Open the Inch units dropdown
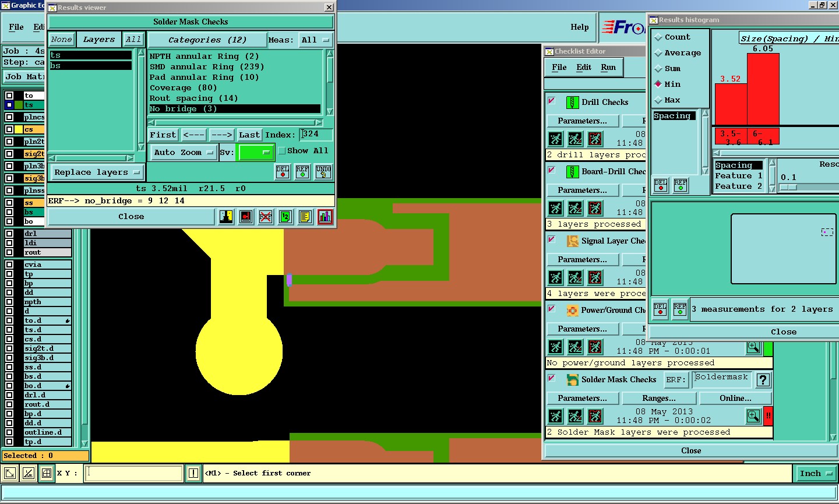The height and width of the screenshot is (504, 839). pos(816,474)
